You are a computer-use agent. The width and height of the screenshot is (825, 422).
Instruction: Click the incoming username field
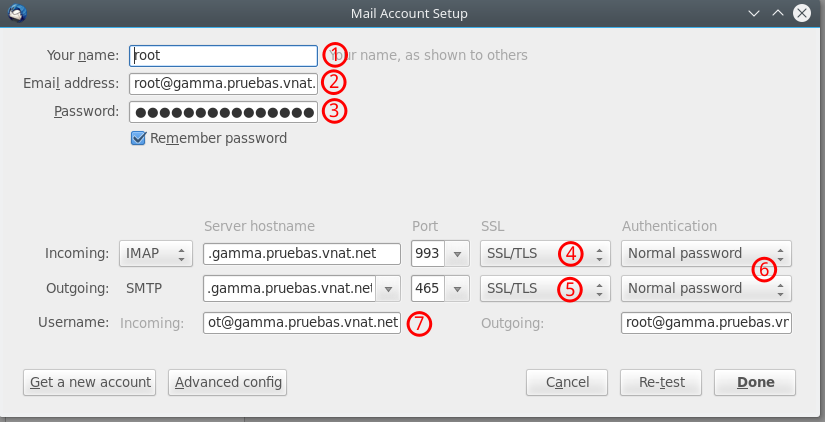click(302, 323)
